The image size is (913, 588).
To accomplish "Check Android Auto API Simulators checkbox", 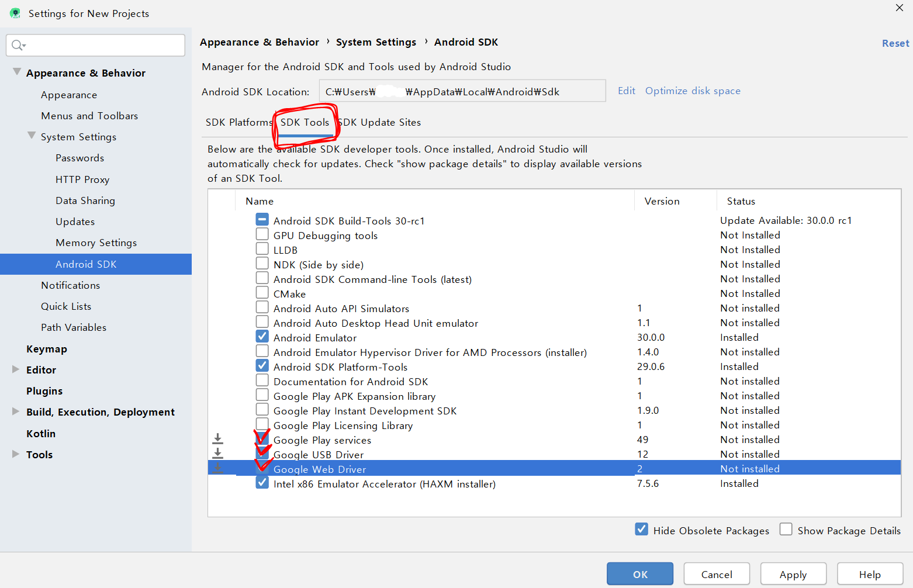I will coord(262,307).
